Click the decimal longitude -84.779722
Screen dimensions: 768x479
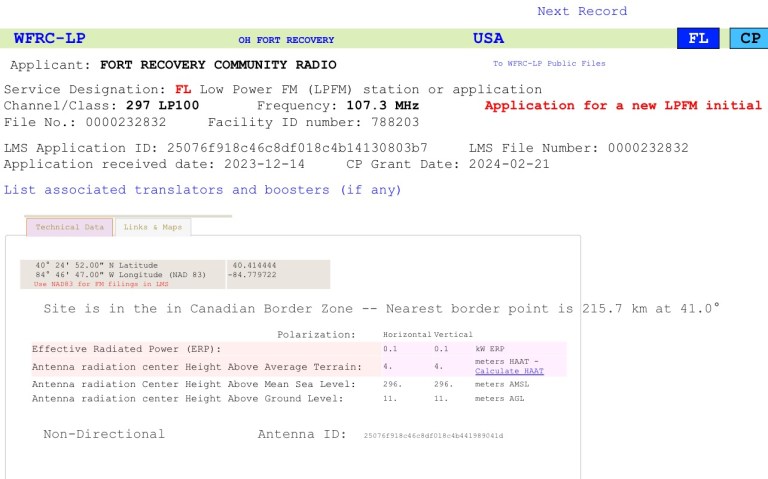click(254, 276)
